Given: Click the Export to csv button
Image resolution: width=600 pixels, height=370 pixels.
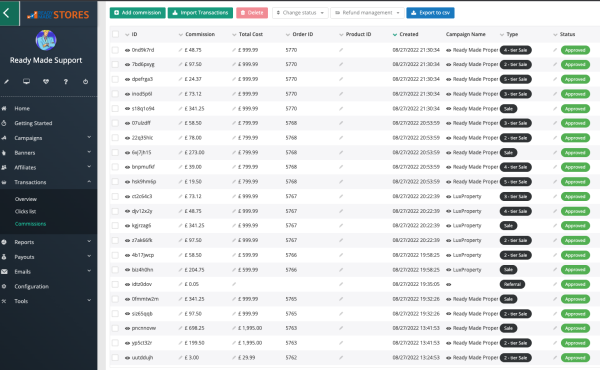Looking at the screenshot, I should tap(430, 13).
